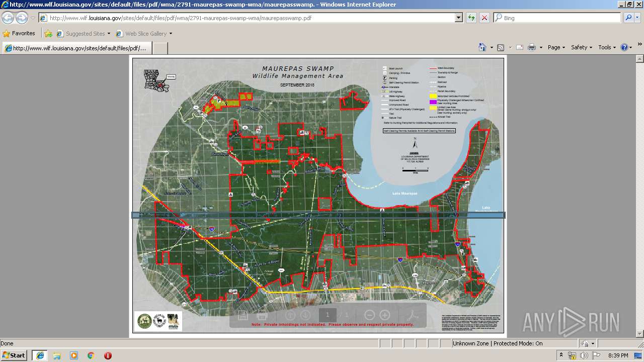Open a new blank tab
Viewport: 644px width, 362px height.
pos(160,48)
